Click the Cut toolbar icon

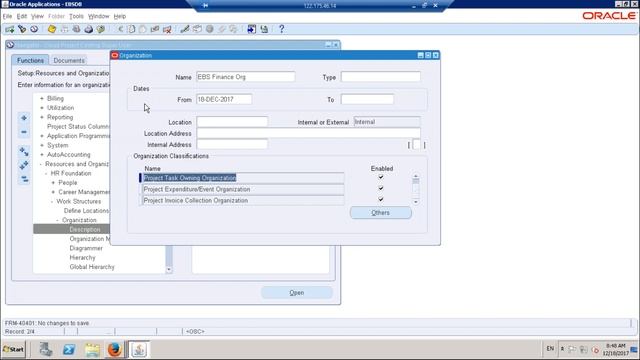click(120, 29)
